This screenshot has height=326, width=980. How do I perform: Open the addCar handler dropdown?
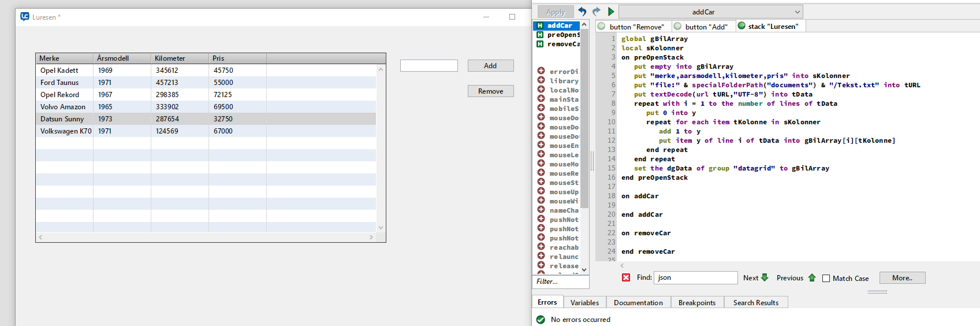pos(711,12)
